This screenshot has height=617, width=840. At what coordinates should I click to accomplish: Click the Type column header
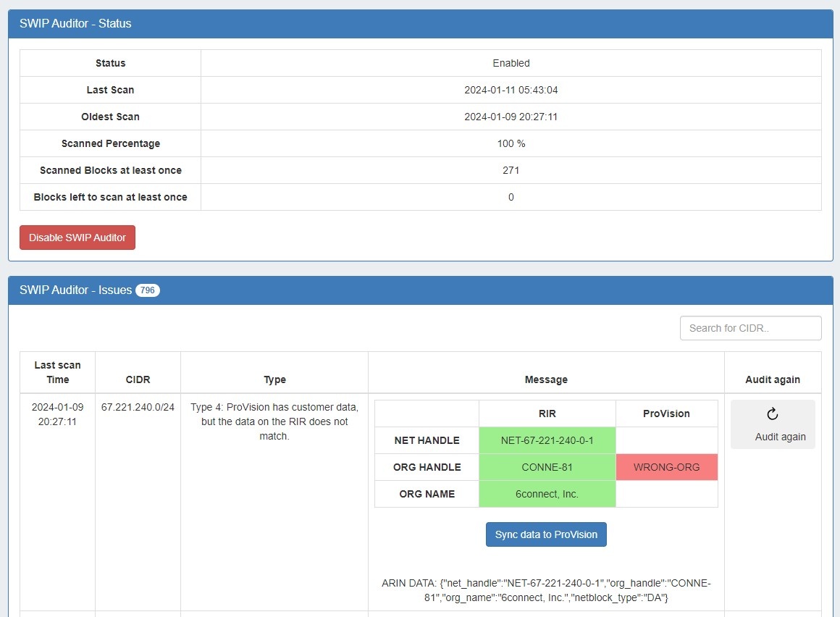274,379
